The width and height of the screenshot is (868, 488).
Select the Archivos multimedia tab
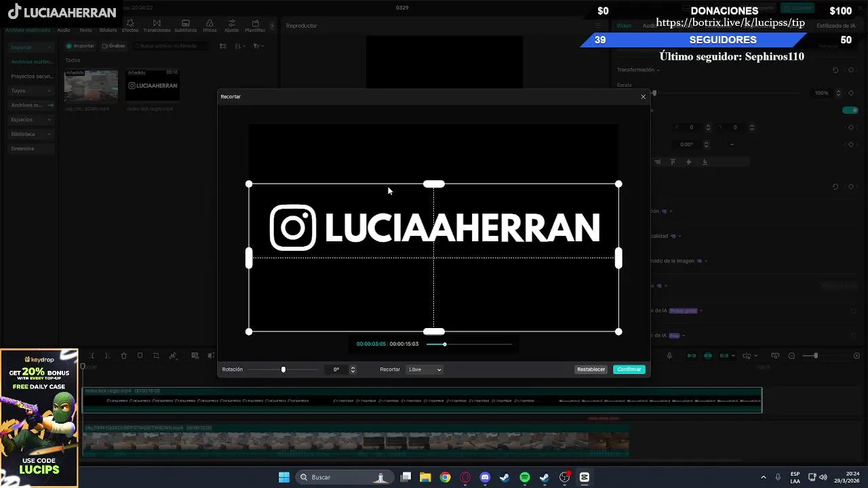[x=28, y=30]
